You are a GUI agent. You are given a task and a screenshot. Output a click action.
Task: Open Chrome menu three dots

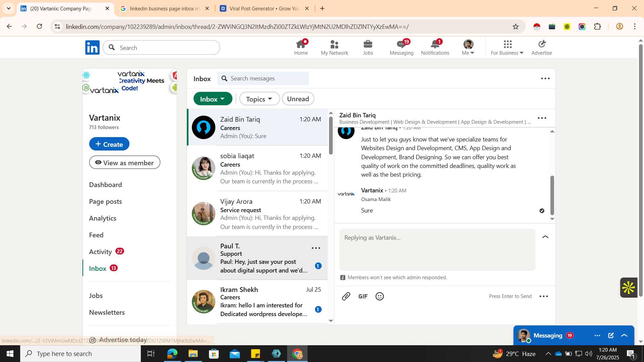(635, 26)
